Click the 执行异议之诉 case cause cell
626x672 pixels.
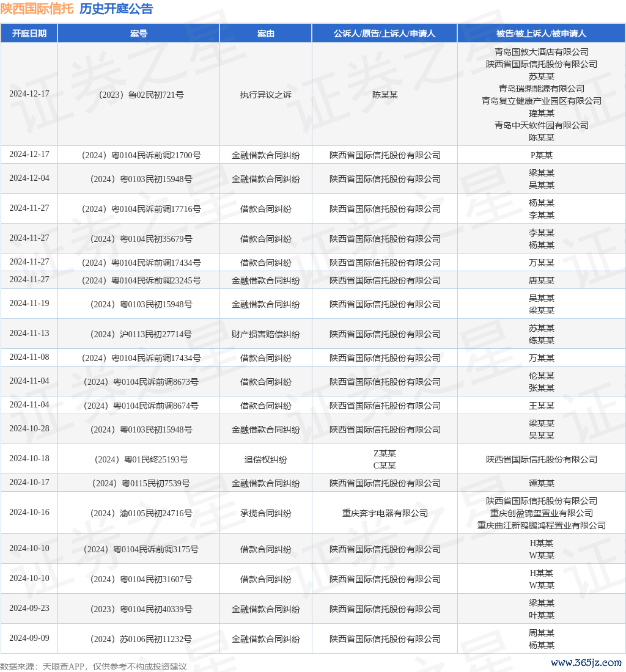pos(266,95)
